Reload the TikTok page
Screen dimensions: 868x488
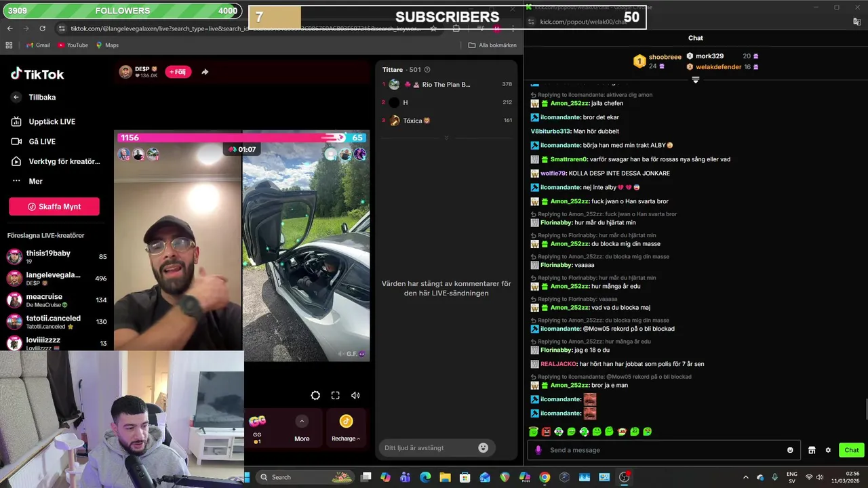[x=42, y=28]
